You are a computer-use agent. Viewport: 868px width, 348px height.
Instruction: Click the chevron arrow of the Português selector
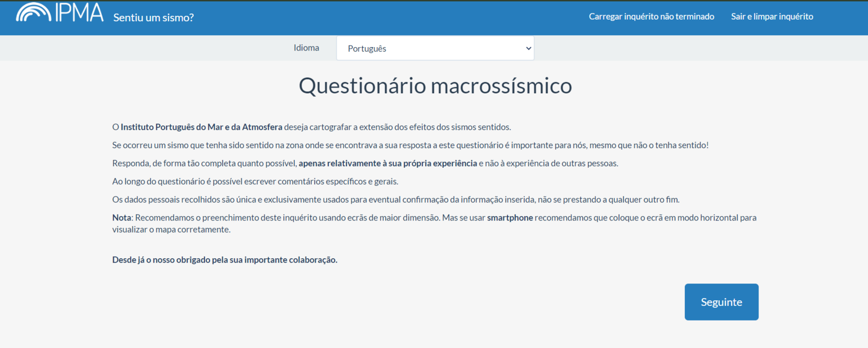[528, 48]
